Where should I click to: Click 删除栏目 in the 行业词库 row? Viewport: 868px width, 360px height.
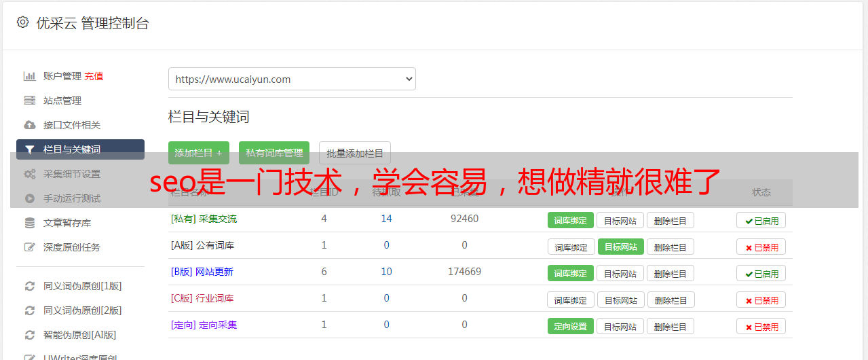pyautogui.click(x=672, y=300)
